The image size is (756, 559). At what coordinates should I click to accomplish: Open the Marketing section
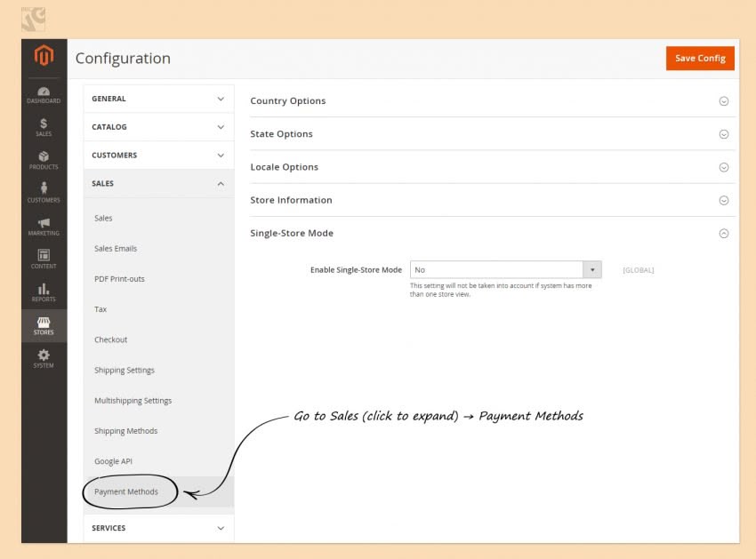43,227
